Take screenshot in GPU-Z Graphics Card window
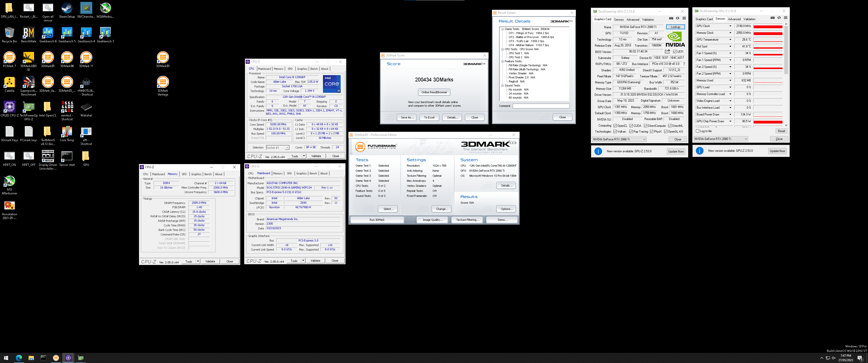The width and height of the screenshot is (868, 363). (671, 18)
